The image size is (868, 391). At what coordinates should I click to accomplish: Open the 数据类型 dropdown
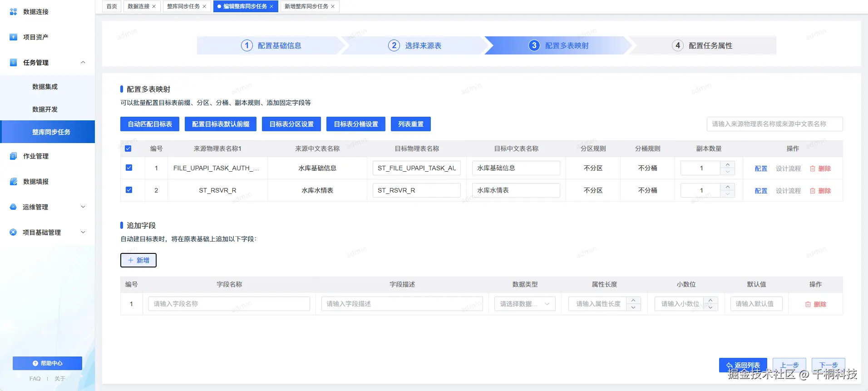(x=525, y=304)
